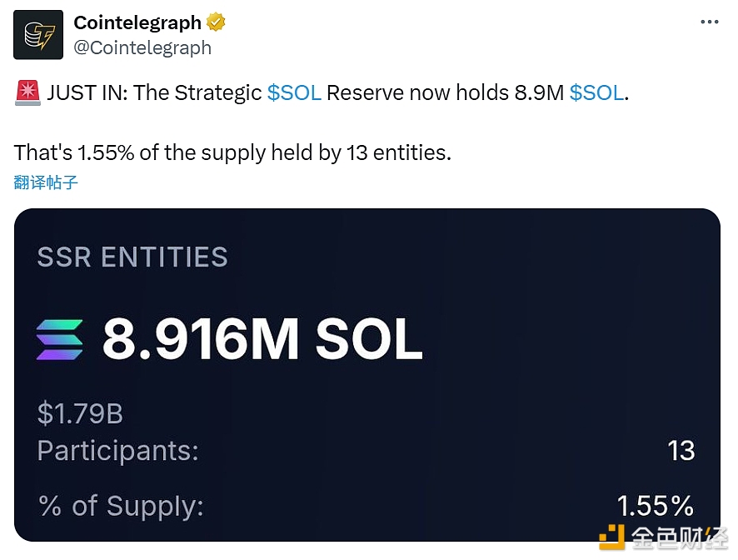This screenshot has height=560, width=738.
Task: Click the red siren emoji
Action: click(27, 93)
